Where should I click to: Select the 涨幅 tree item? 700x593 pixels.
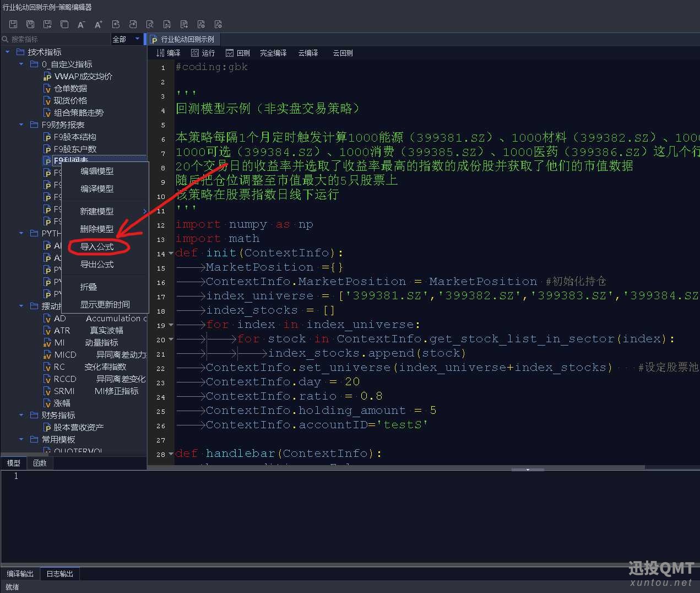tap(62, 403)
